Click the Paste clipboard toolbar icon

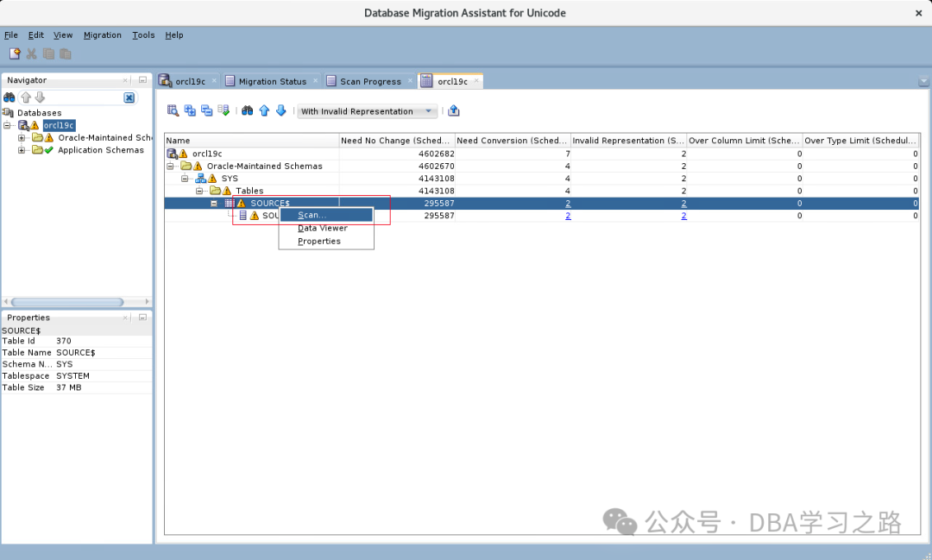66,54
